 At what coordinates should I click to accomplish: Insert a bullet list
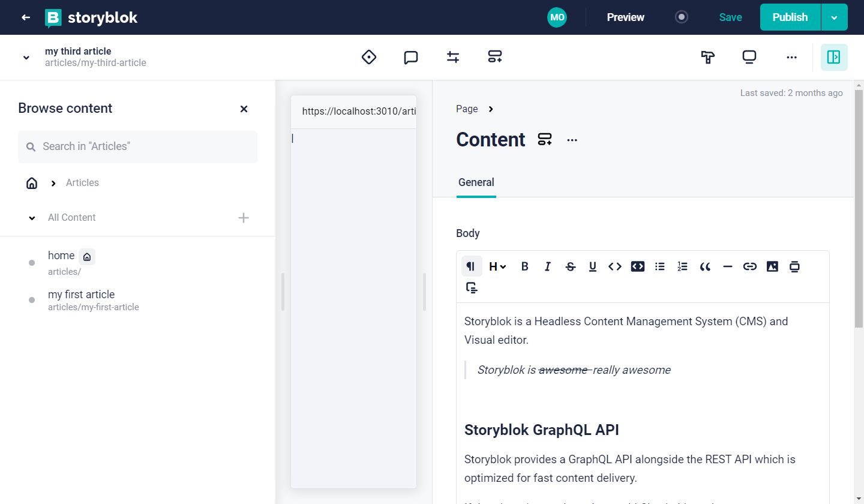(x=660, y=266)
